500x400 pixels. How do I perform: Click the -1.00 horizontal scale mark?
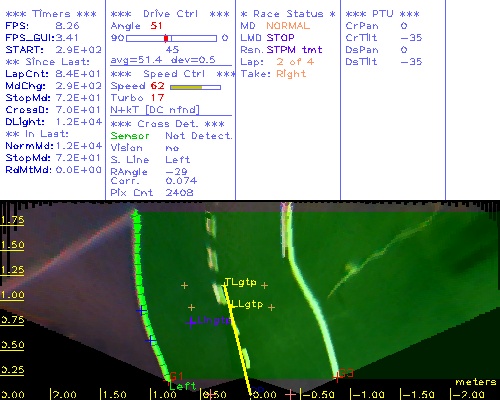368,395
